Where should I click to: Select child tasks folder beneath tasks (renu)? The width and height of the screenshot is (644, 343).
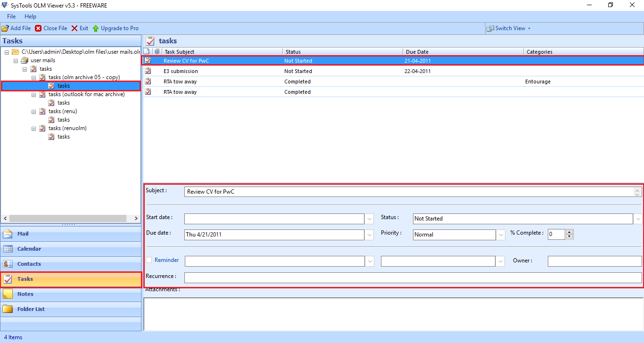pos(64,120)
